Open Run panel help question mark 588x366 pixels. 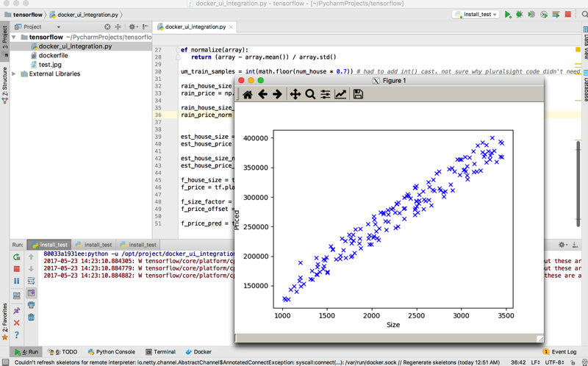point(16,335)
